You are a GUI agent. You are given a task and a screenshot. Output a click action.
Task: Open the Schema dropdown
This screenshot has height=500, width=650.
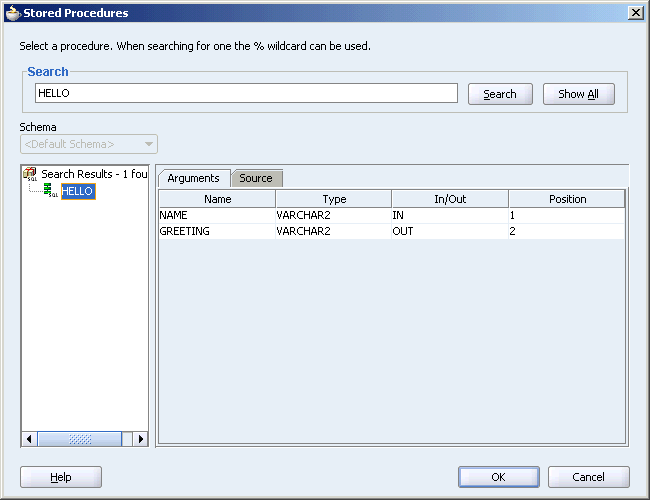point(89,144)
